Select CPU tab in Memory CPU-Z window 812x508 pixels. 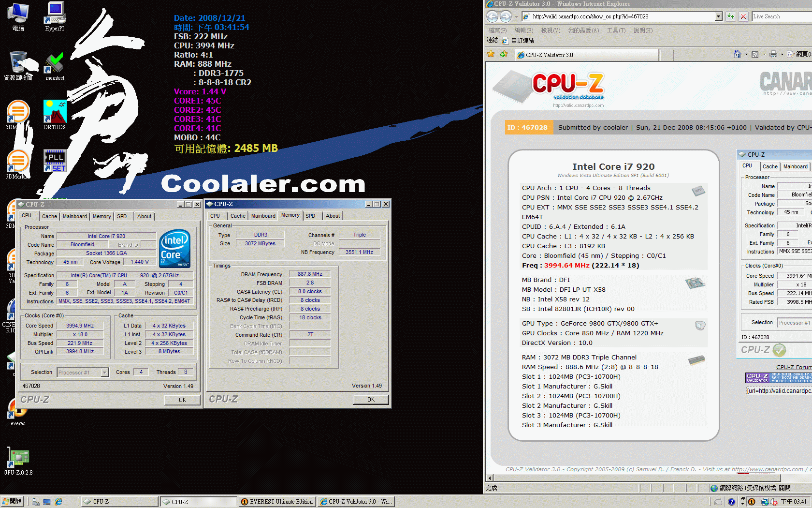pyautogui.click(x=215, y=216)
